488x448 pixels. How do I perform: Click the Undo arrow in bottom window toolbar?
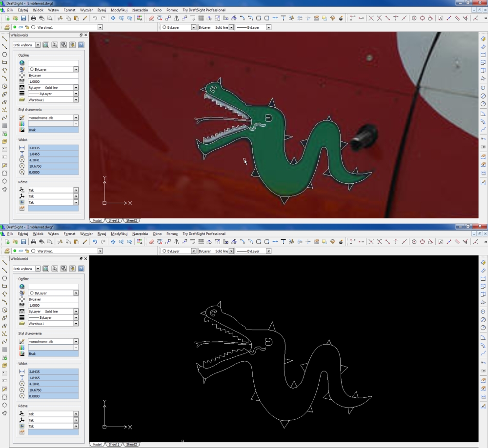coord(95,242)
